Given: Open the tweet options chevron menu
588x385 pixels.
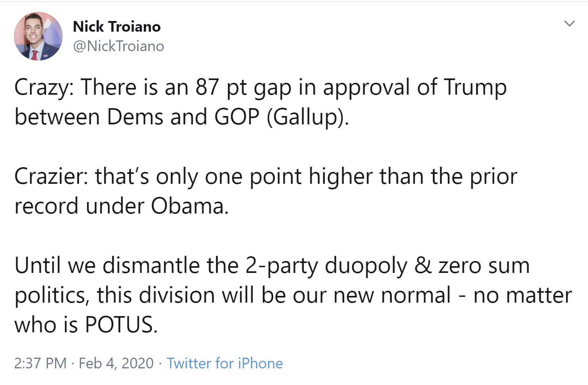Looking at the screenshot, I should pyautogui.click(x=569, y=24).
